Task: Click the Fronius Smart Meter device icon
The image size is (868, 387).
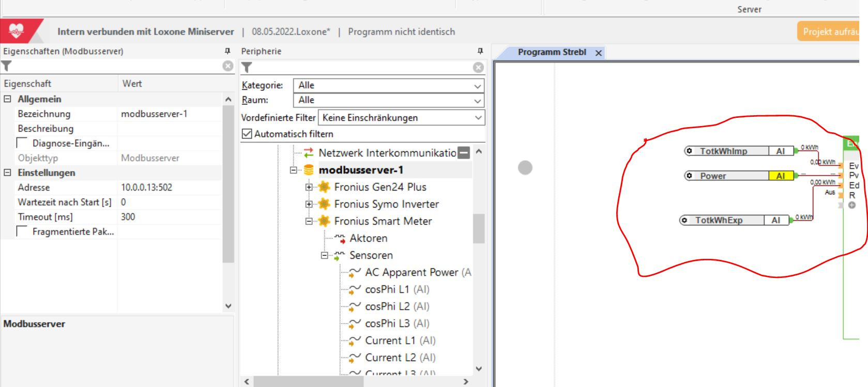Action: tap(324, 221)
